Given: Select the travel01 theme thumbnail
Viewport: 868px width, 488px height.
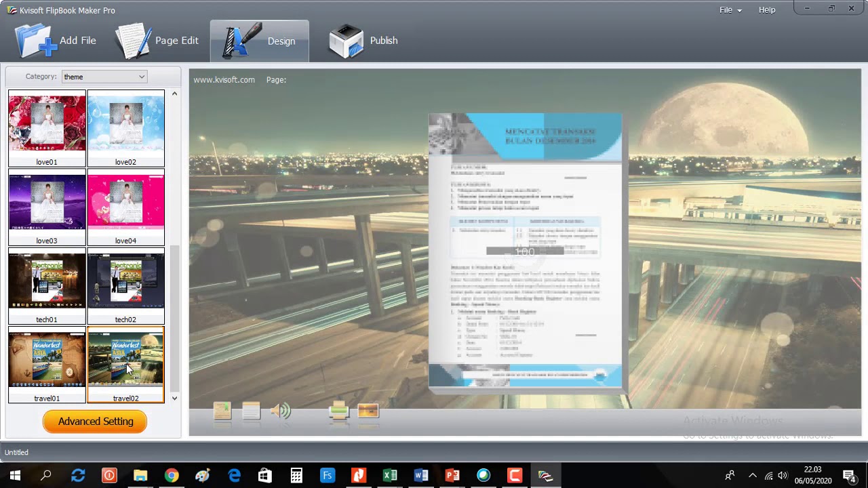Looking at the screenshot, I should (47, 365).
